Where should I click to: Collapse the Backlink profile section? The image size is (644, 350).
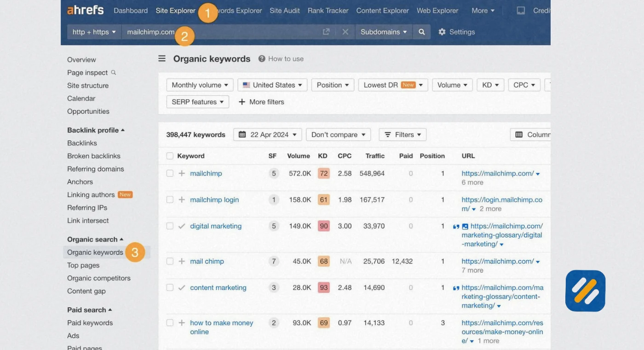click(96, 130)
